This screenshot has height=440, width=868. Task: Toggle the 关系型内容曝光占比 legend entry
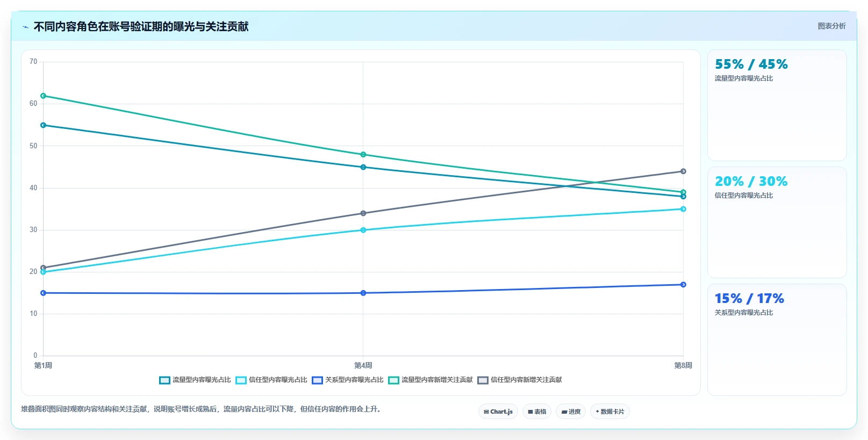(x=348, y=380)
